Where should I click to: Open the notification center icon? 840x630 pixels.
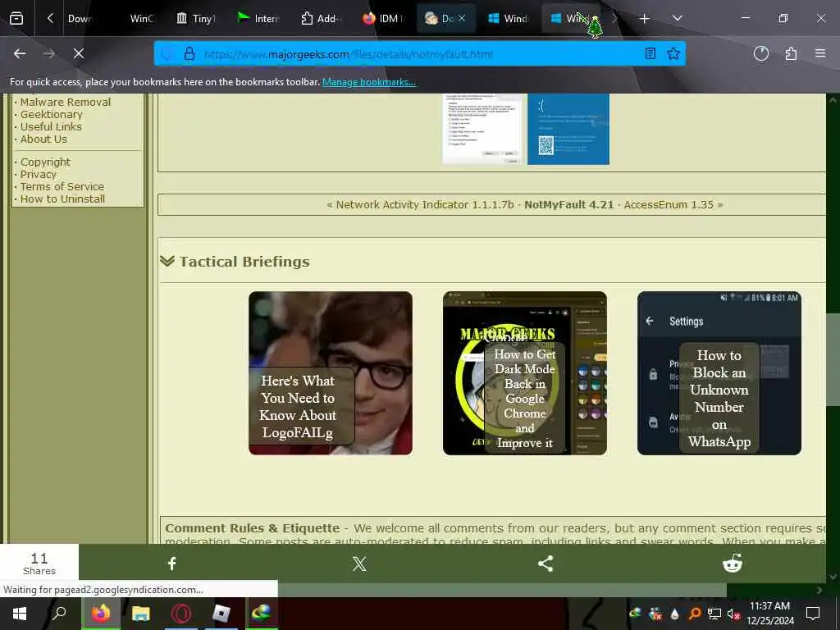point(813,614)
